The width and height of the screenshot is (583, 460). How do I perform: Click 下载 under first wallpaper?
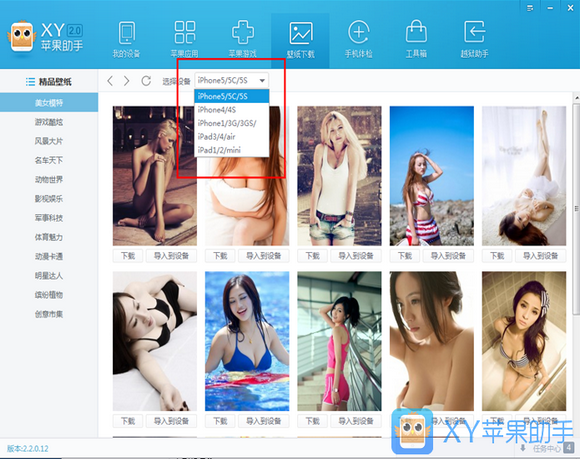(128, 256)
